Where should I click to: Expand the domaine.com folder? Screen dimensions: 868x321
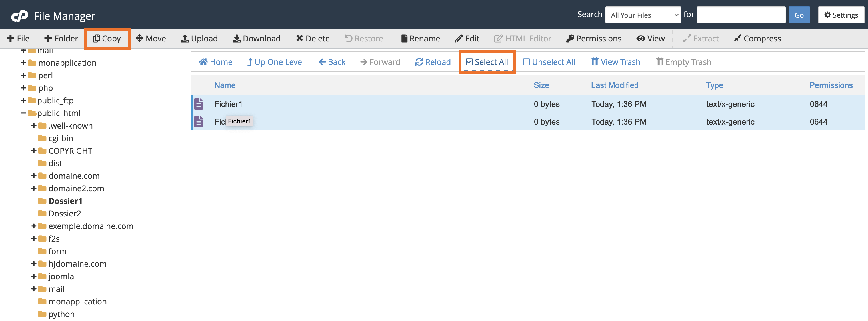coord(34,176)
